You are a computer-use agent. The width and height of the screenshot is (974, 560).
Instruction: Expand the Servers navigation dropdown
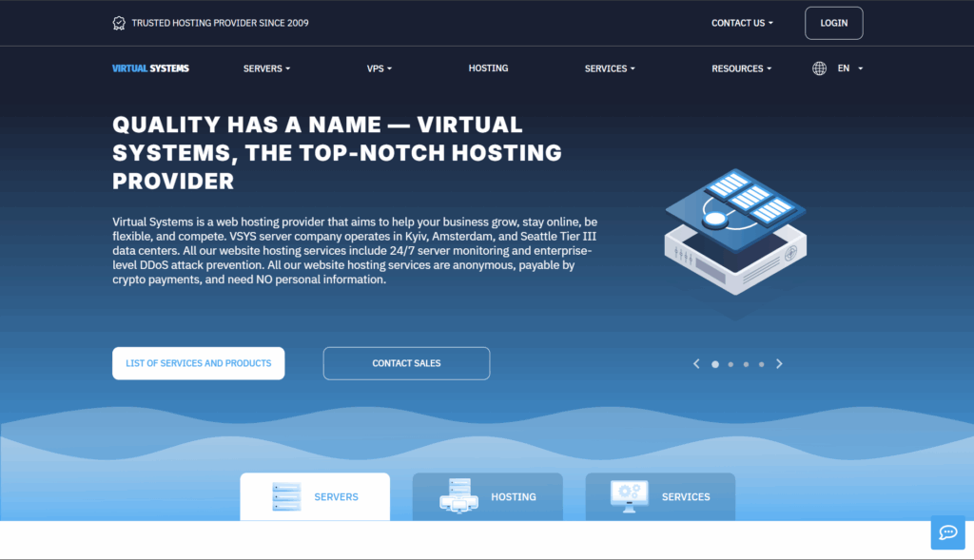tap(266, 68)
